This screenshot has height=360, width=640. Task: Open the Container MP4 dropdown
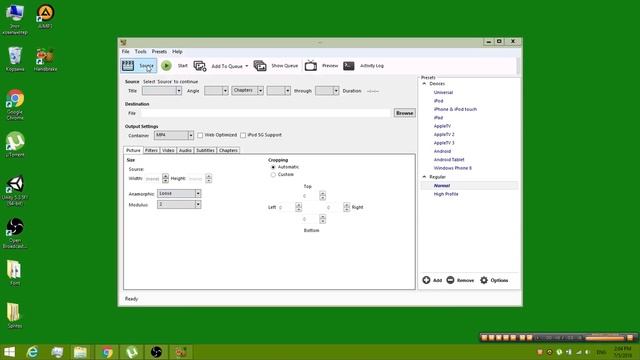[173, 135]
